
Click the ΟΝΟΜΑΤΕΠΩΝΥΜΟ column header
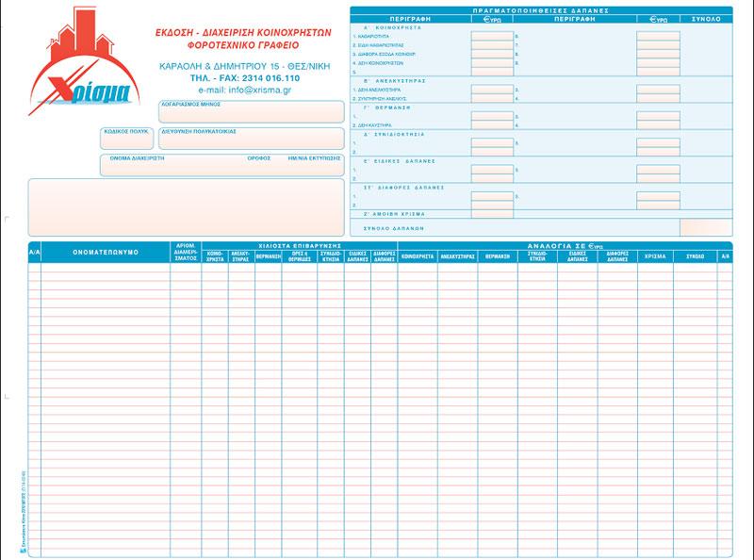(106, 252)
